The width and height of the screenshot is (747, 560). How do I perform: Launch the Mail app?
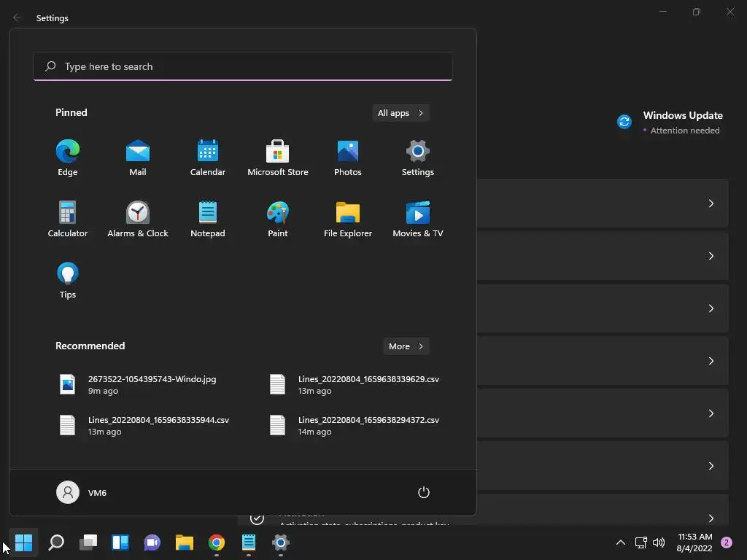138,158
